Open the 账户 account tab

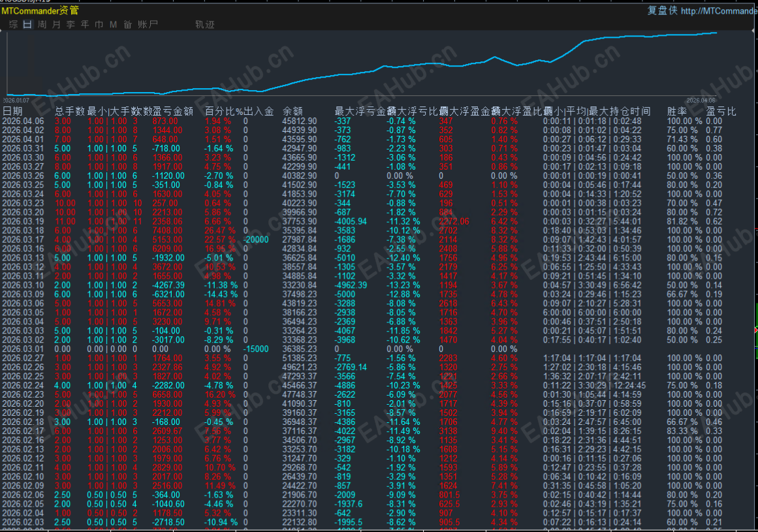[148, 24]
